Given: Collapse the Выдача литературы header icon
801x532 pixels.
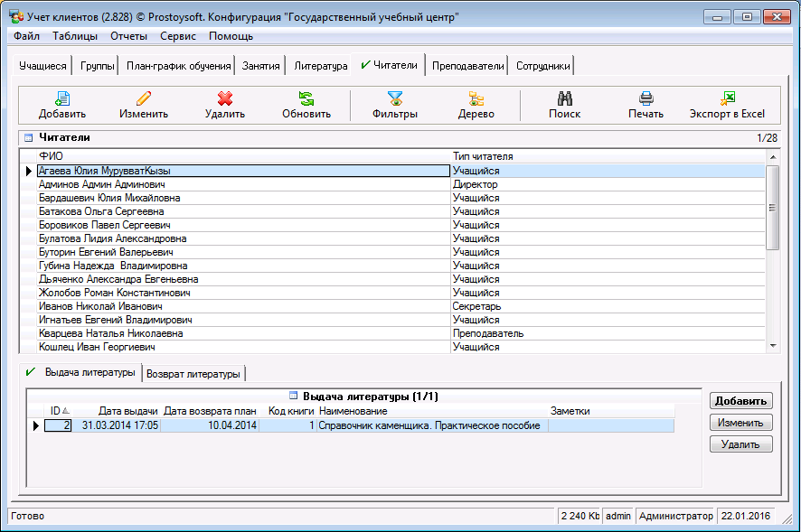Looking at the screenshot, I should coord(293,396).
